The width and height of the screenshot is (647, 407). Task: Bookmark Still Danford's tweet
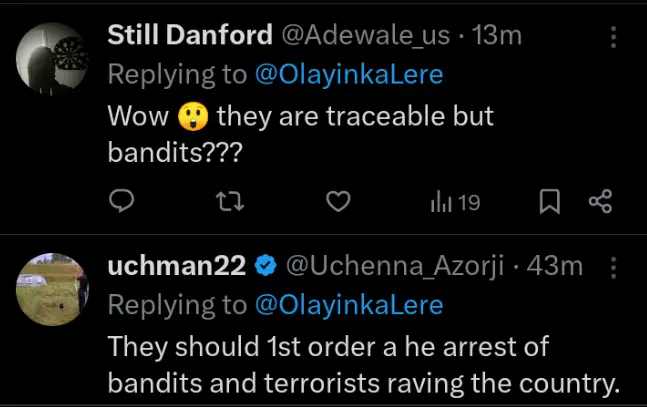(x=549, y=202)
